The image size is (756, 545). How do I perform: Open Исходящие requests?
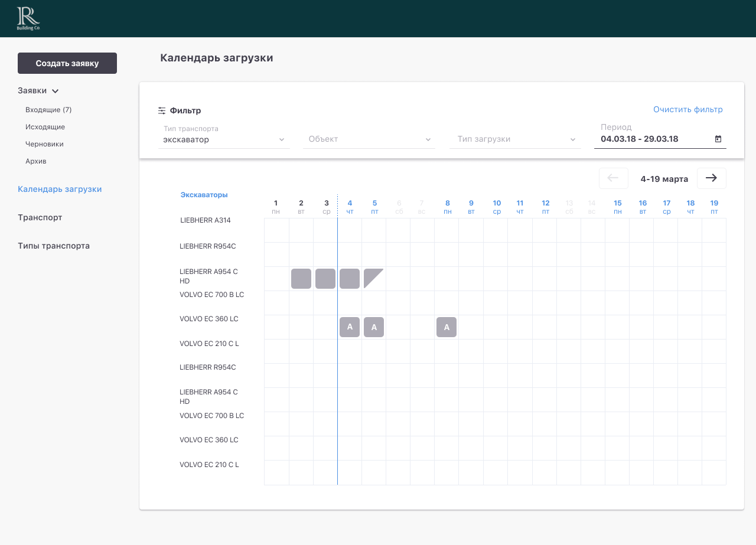tap(45, 127)
